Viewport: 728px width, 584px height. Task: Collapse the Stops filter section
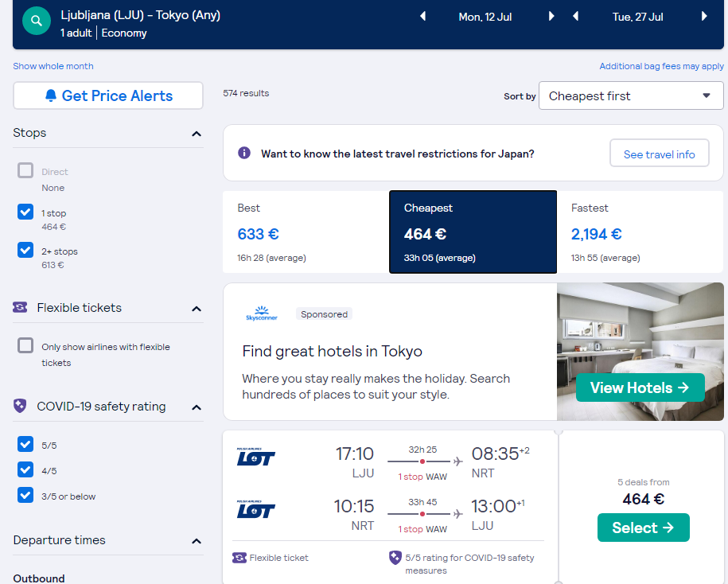click(196, 134)
